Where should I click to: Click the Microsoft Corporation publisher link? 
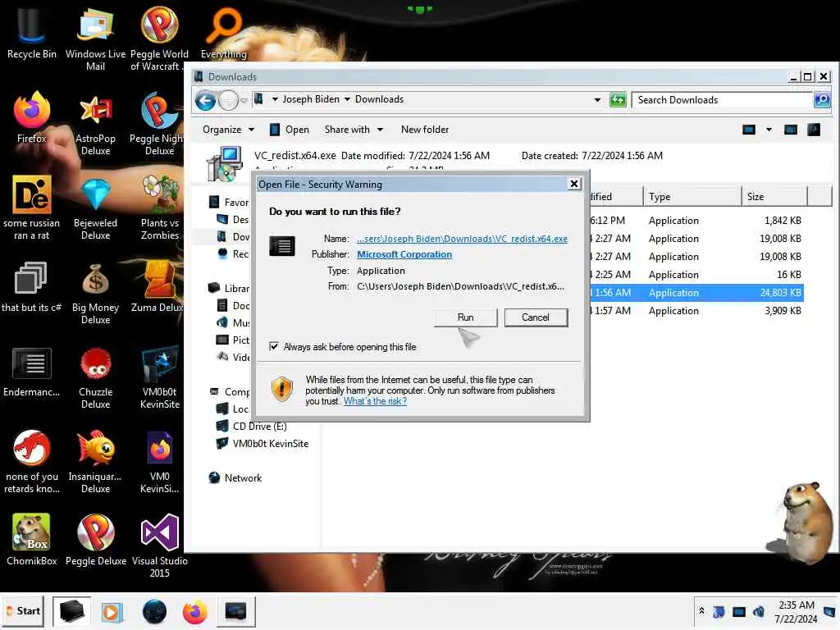[404, 254]
